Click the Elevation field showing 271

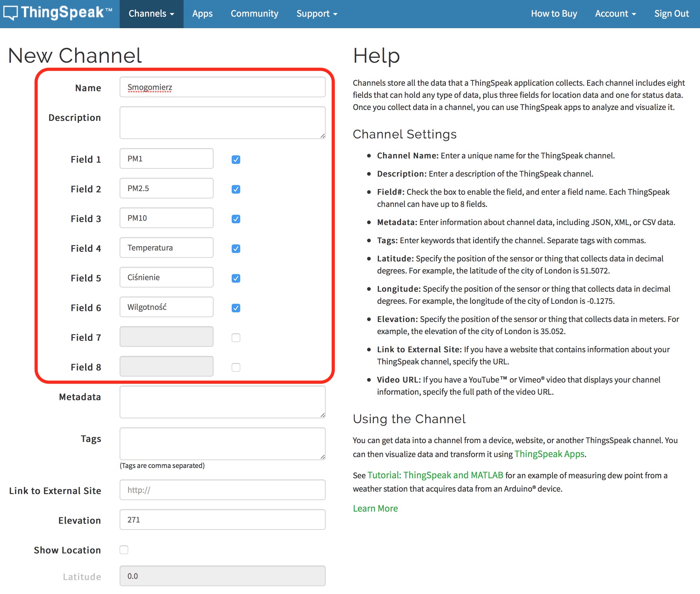point(222,519)
